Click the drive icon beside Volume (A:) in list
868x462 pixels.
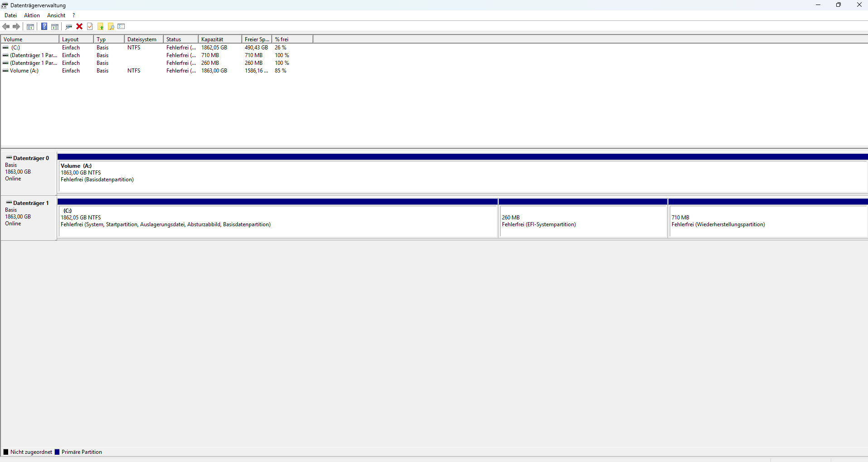(x=5, y=71)
